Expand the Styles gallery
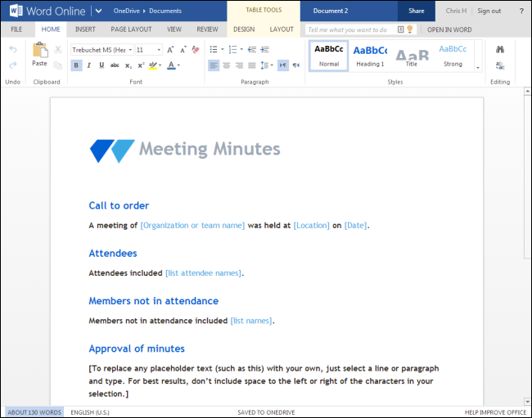532x418 pixels. tap(477, 68)
